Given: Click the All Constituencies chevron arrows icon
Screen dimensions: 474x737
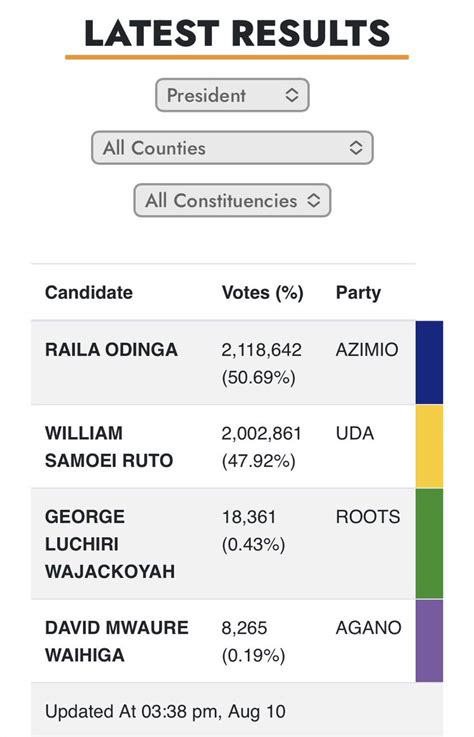Looking at the screenshot, I should pyautogui.click(x=314, y=200).
